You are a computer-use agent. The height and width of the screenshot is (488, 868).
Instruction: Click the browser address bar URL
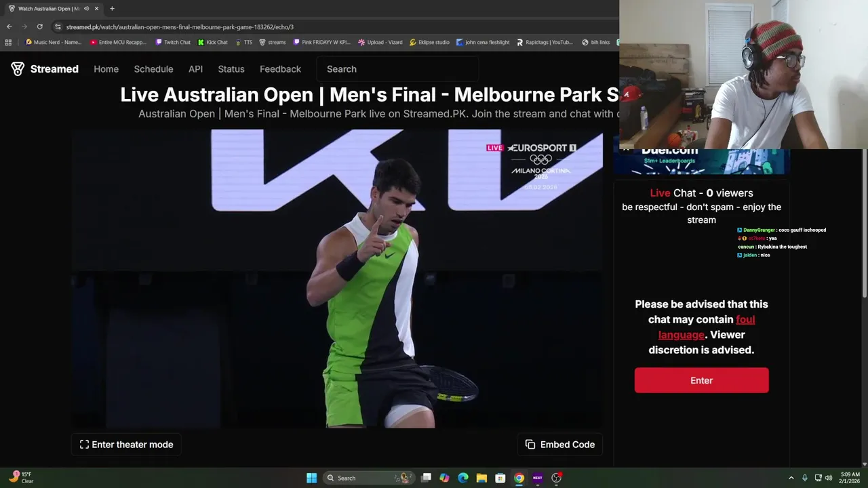pos(180,26)
